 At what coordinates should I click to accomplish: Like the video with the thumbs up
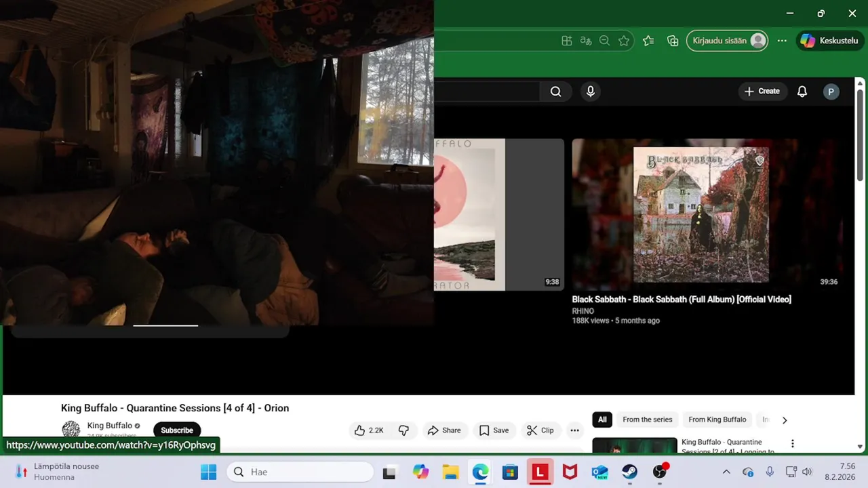(x=369, y=430)
